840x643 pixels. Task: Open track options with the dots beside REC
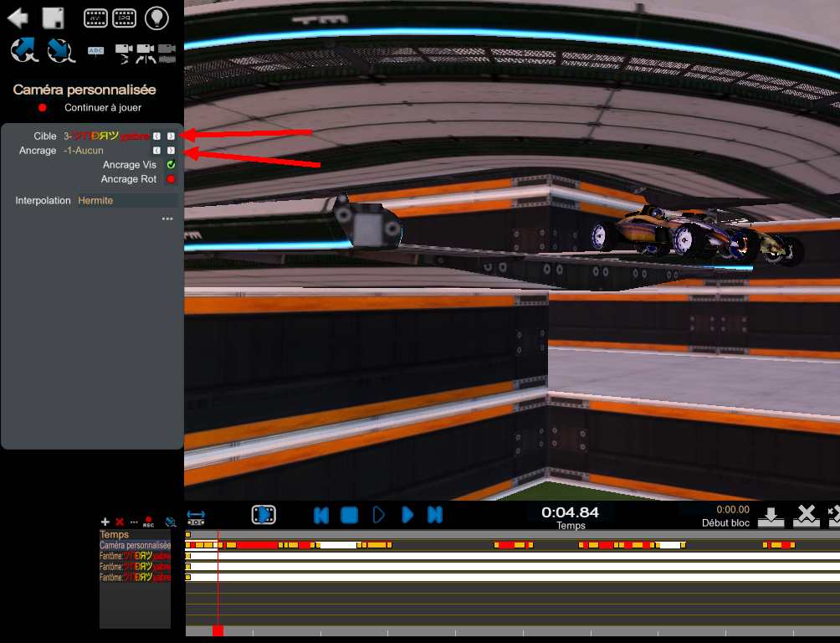coord(134,522)
